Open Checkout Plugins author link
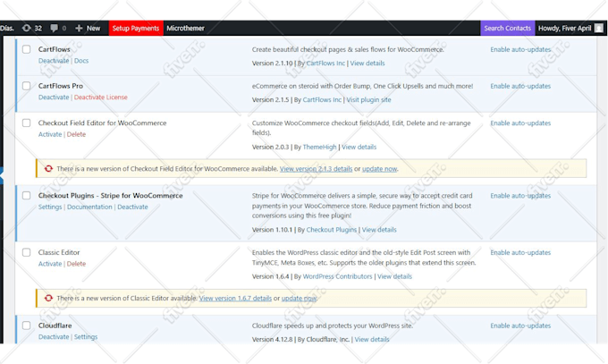Image resolution: width=608 pixels, height=364 pixels. [x=332, y=230]
